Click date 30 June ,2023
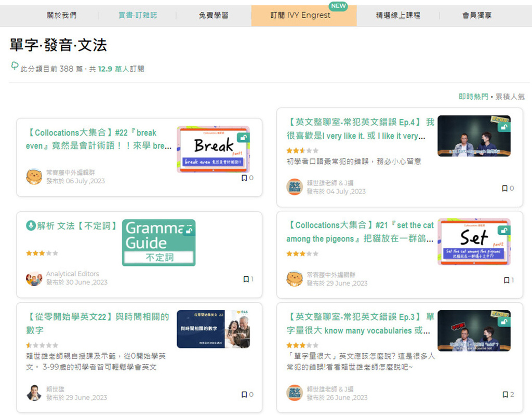Image resolution: width=532 pixels, height=415 pixels. pyautogui.click(x=87, y=282)
